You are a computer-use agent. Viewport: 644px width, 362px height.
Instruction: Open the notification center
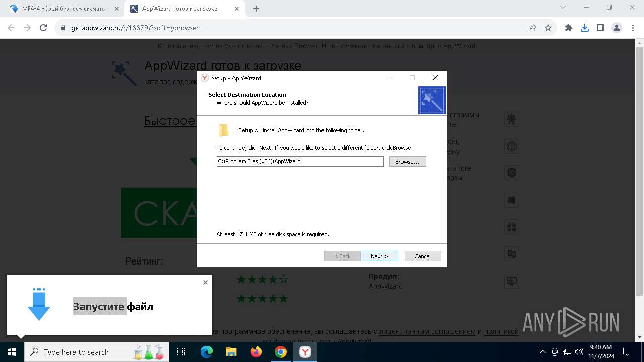(x=627, y=352)
